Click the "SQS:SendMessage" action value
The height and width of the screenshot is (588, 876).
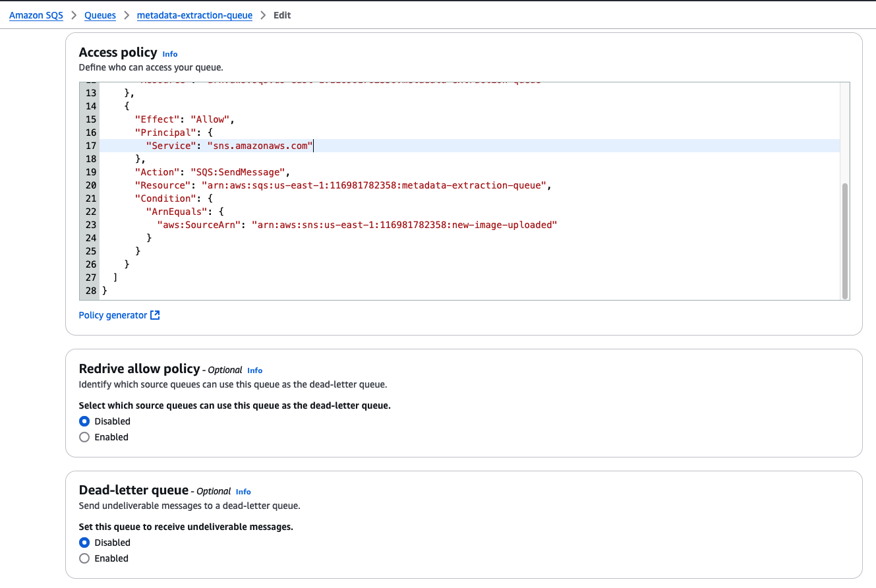pyautogui.click(x=237, y=172)
